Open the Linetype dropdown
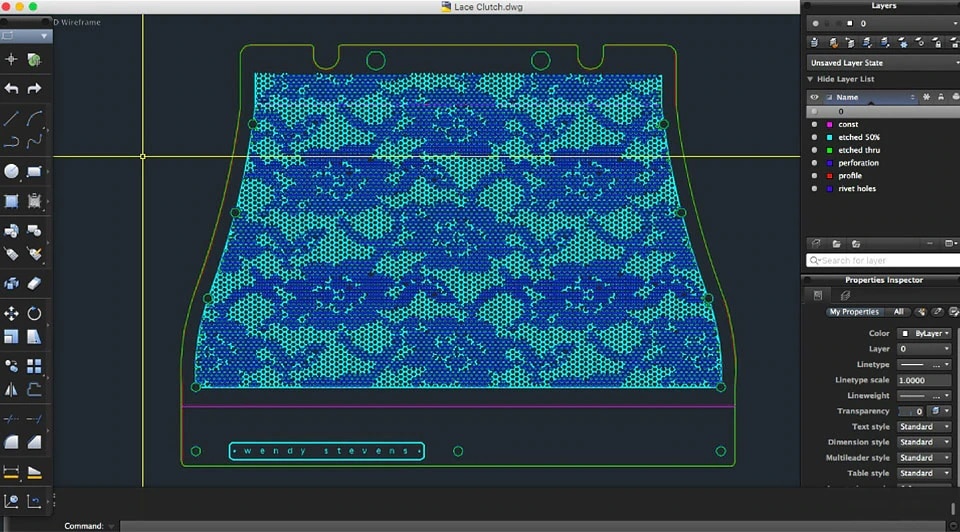Screen dimensions: 960x532 point(924,365)
